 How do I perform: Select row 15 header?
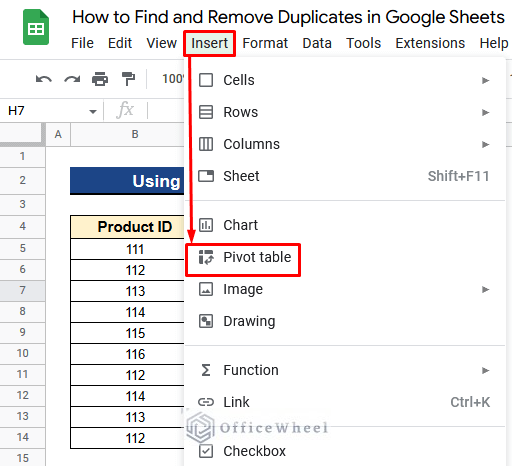tap(22, 458)
